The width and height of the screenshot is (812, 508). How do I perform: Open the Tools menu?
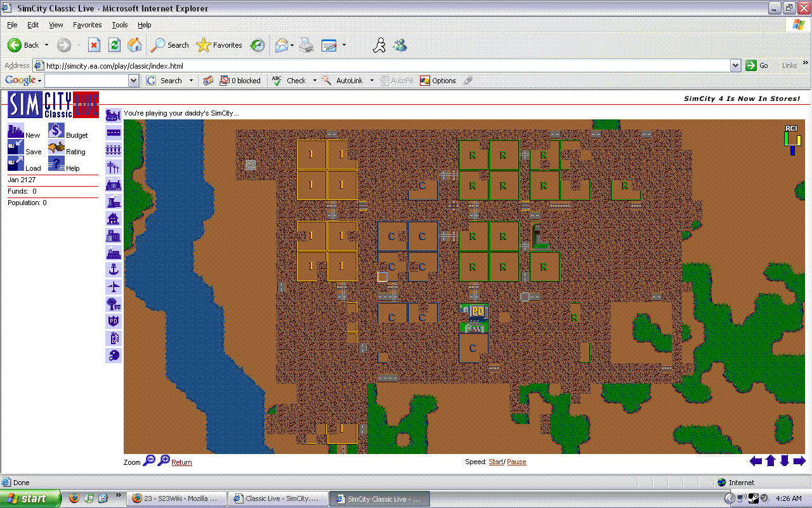pos(120,25)
